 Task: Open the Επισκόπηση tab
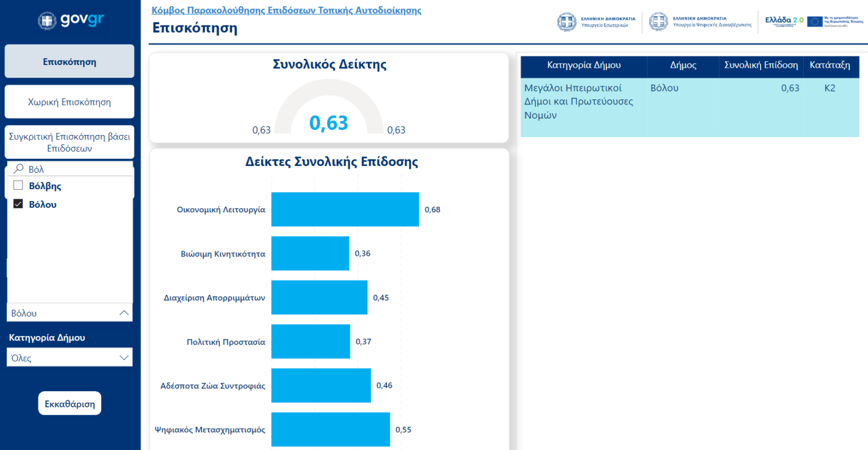70,62
